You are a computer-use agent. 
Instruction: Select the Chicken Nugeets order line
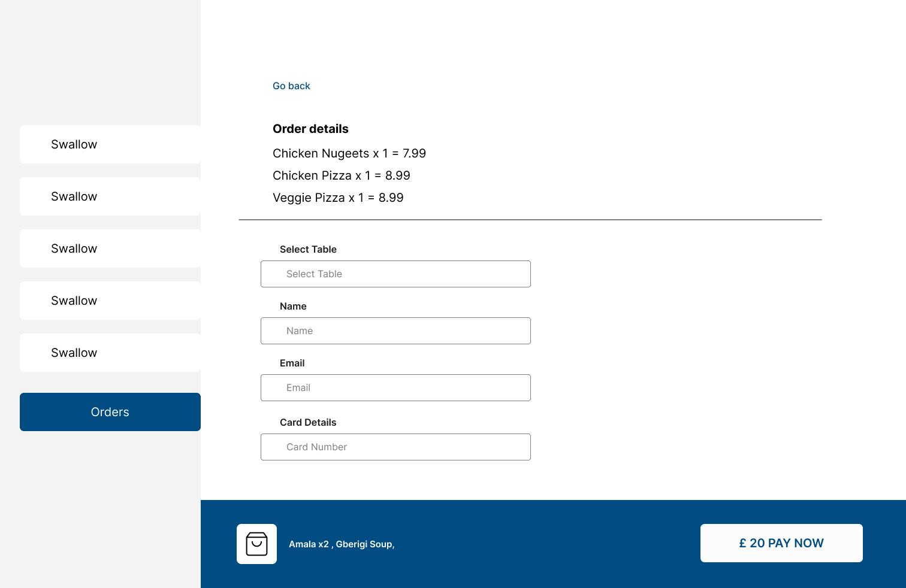(349, 153)
